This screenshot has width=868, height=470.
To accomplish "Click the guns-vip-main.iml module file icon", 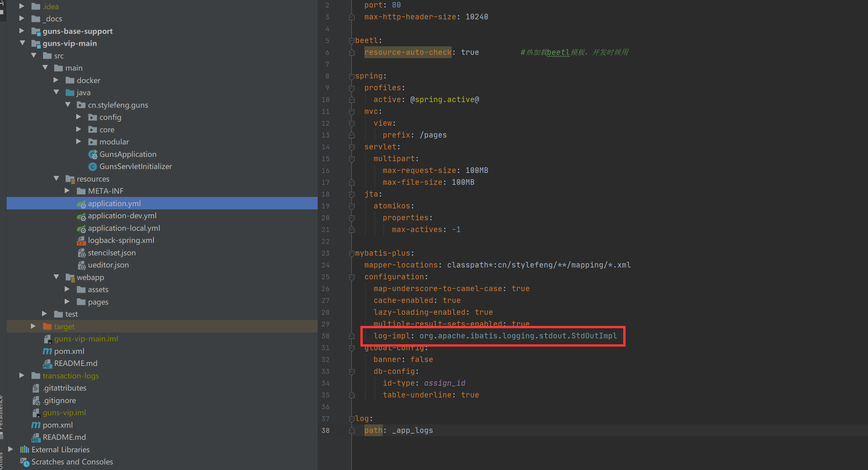I will 48,339.
